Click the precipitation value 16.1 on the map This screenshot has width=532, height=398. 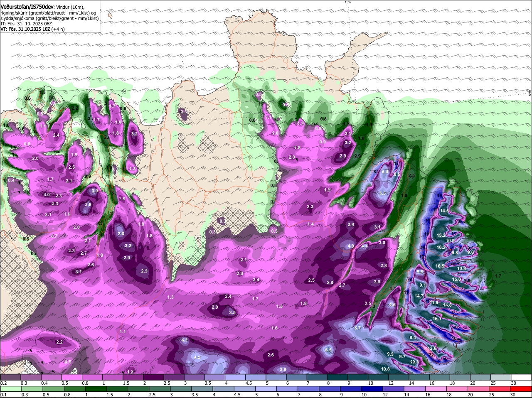click(437, 319)
